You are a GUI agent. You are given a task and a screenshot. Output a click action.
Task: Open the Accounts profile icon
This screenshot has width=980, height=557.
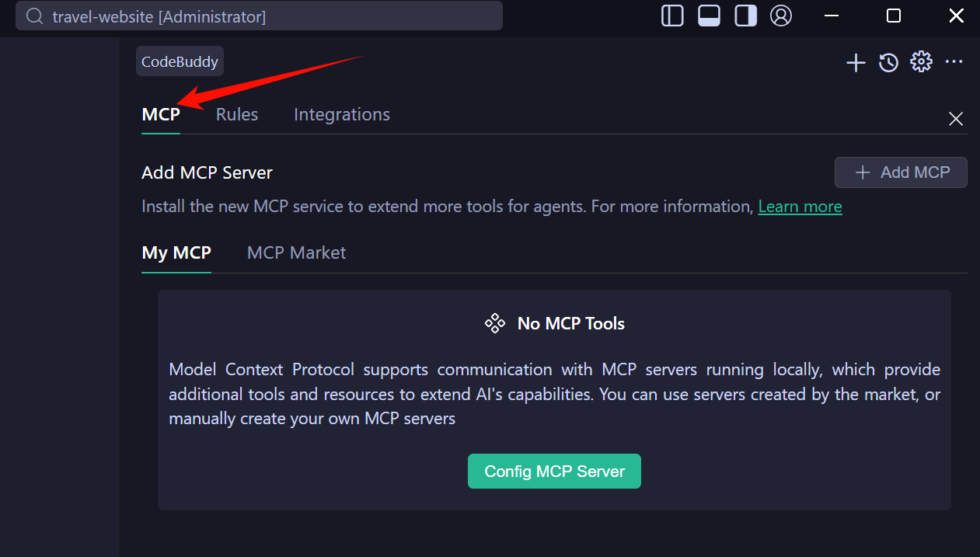[x=781, y=16]
